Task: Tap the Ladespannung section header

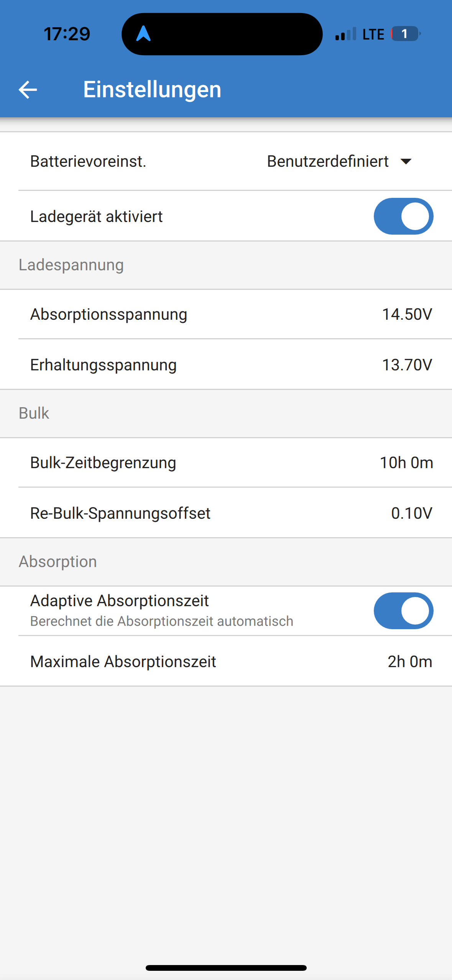Action: tap(71, 265)
